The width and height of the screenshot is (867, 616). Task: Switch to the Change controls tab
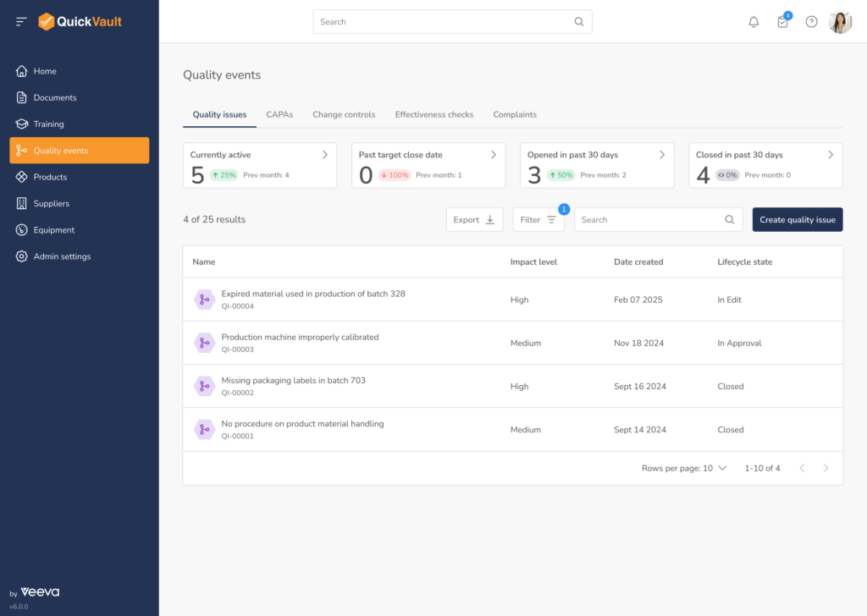344,114
